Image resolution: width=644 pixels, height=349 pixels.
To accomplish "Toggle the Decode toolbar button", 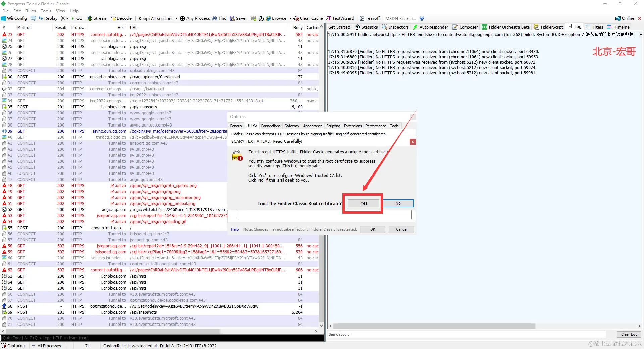I will [x=121, y=18].
